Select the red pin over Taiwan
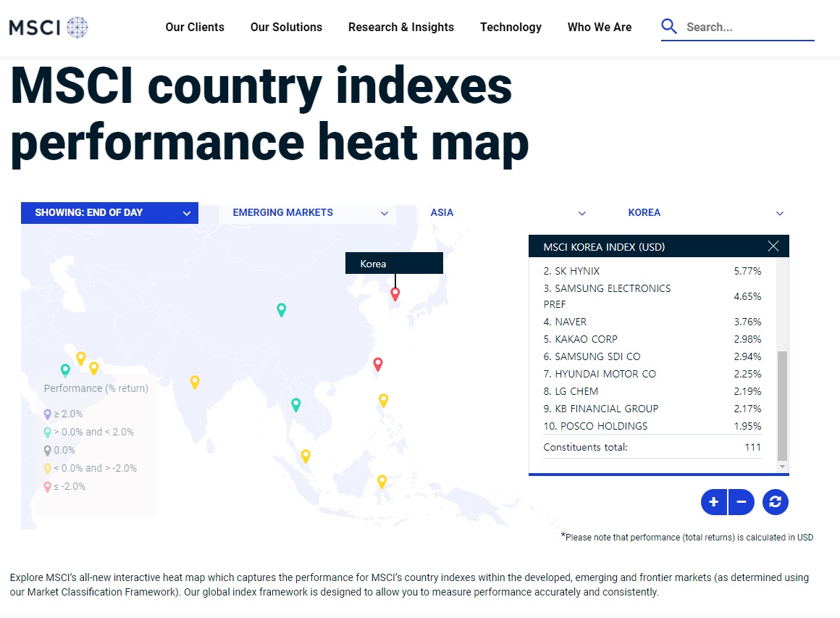The width and height of the screenshot is (840, 618). pyautogui.click(x=378, y=364)
